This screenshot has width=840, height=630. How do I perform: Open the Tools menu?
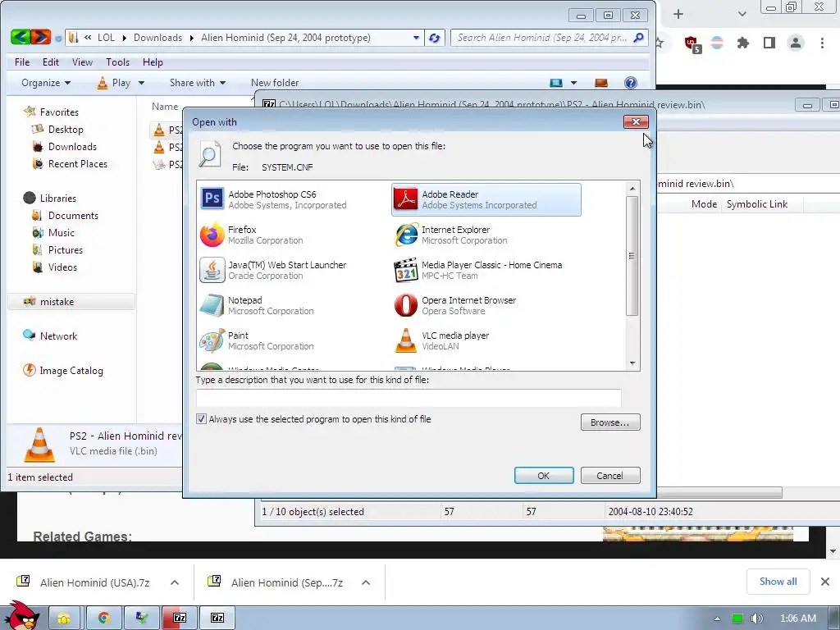[x=118, y=62]
